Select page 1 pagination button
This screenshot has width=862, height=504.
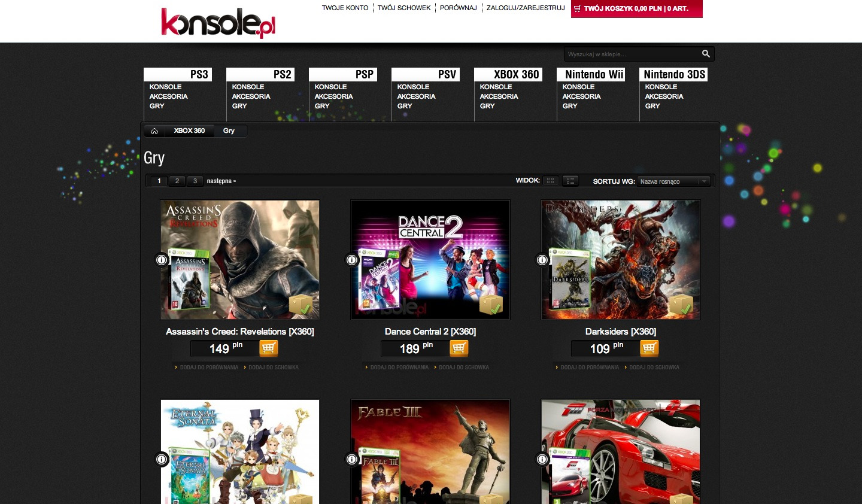click(159, 181)
